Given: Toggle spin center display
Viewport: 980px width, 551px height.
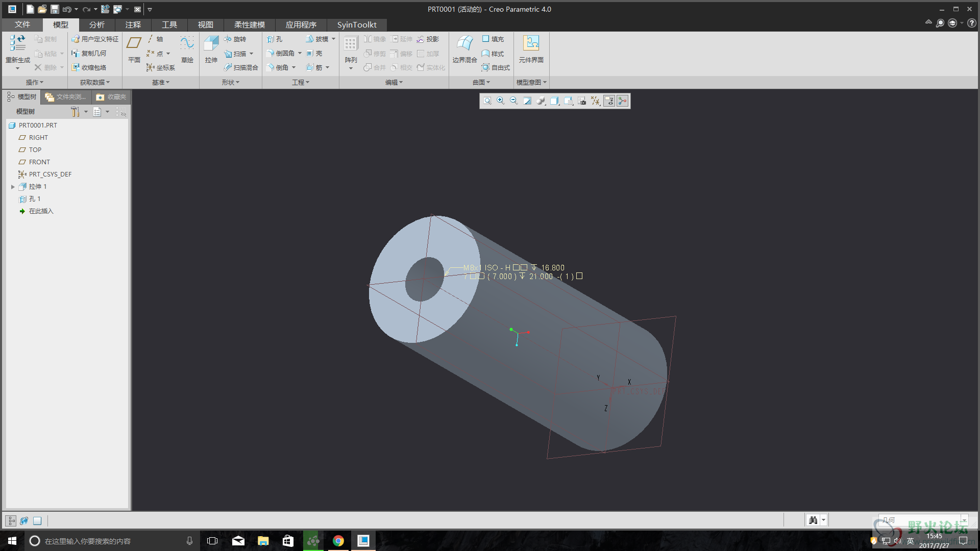Looking at the screenshot, I should pyautogui.click(x=622, y=101).
